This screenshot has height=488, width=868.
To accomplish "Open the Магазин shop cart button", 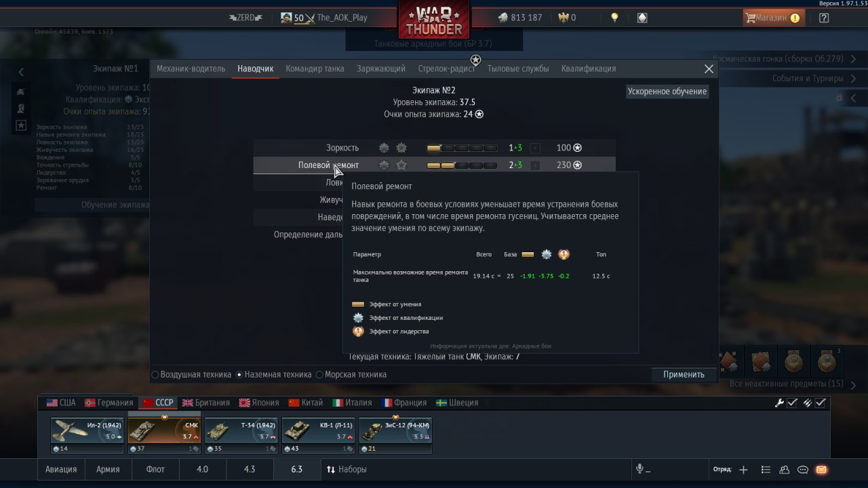I will coord(774,18).
